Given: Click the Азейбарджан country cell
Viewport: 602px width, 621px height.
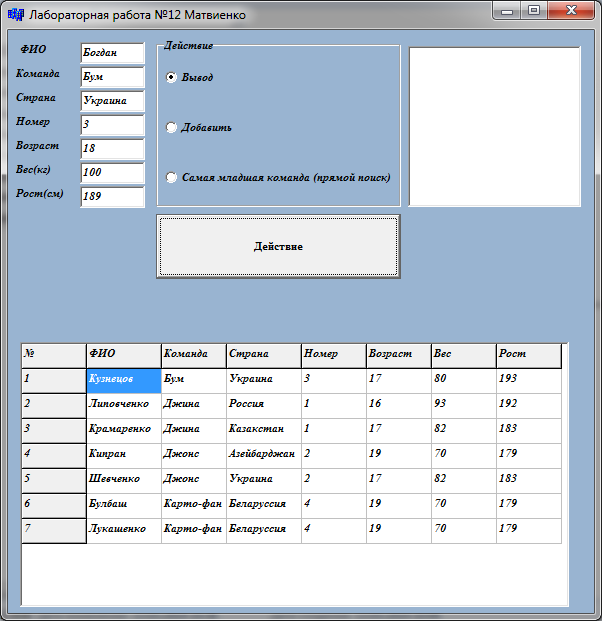Looking at the screenshot, I should 263,454.
